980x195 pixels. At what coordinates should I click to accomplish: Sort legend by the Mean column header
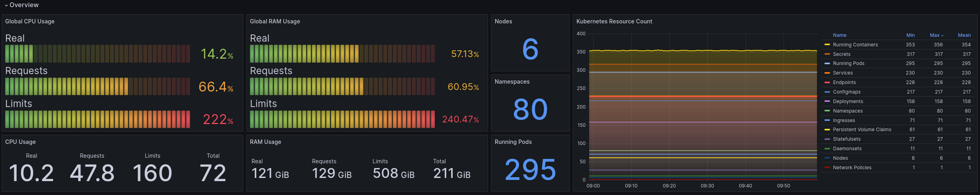(964, 35)
